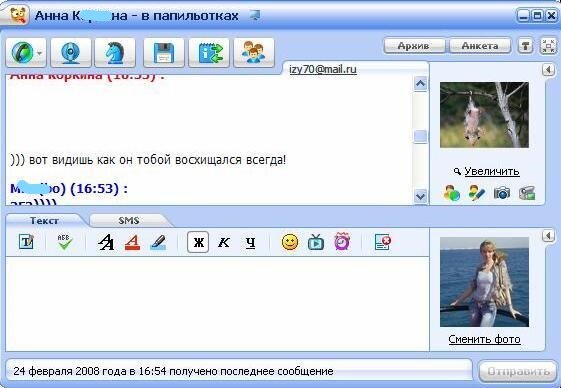This screenshot has width=561, height=388.
Task: Click the chat scrollbar thumb
Action: coord(420,136)
